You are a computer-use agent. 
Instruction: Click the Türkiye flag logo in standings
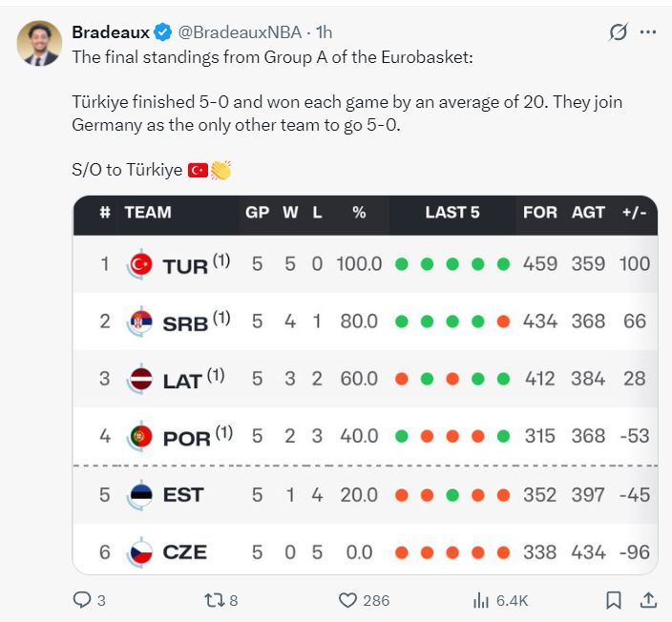[x=140, y=264]
